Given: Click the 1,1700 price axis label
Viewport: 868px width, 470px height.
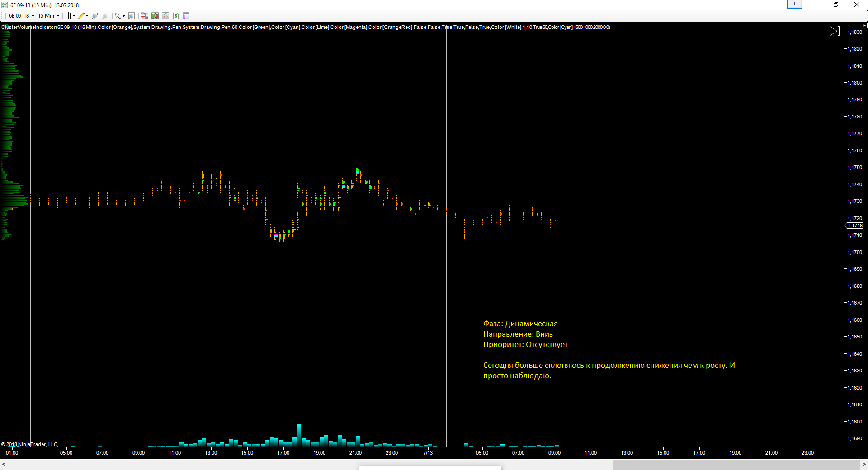Looking at the screenshot, I should coord(854,252).
